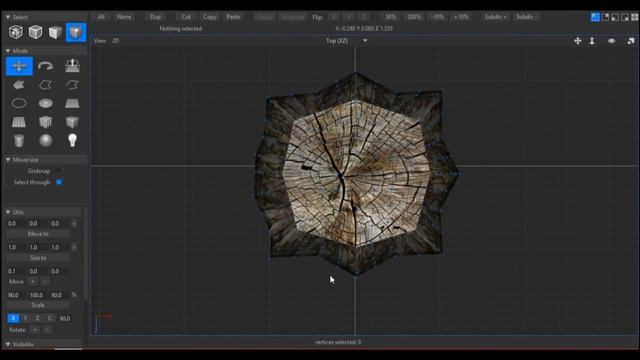This screenshot has height=360, width=640.
Task: Select Object selection mode icon
Action: click(36, 32)
